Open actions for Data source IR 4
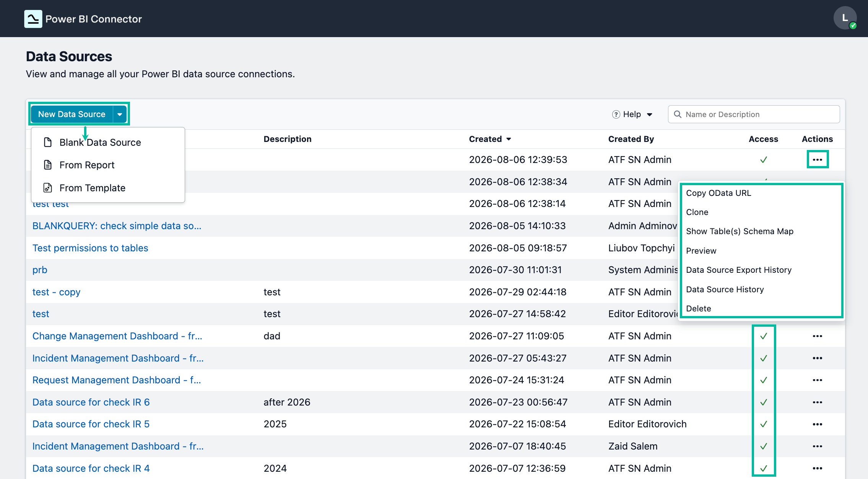 [x=818, y=468]
